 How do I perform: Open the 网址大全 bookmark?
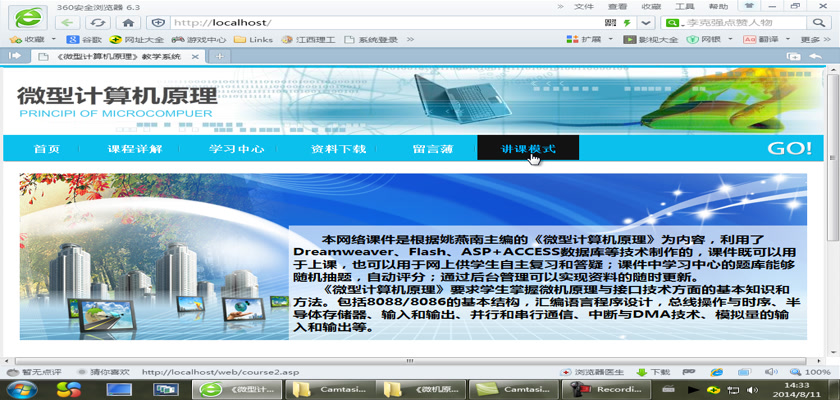[x=136, y=40]
